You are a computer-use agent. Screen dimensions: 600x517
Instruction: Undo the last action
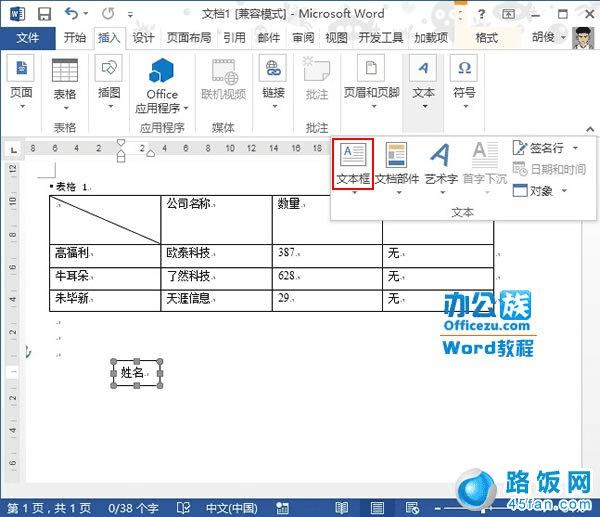tap(72, 14)
